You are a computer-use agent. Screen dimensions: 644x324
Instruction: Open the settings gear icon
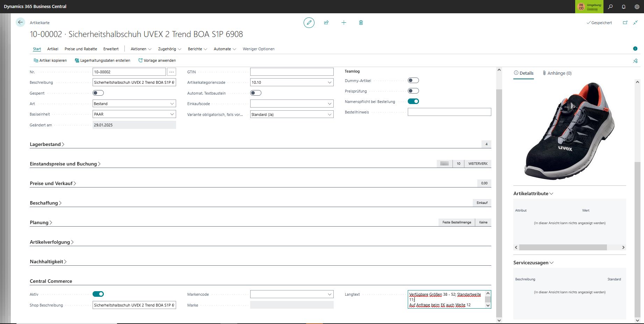point(637,7)
